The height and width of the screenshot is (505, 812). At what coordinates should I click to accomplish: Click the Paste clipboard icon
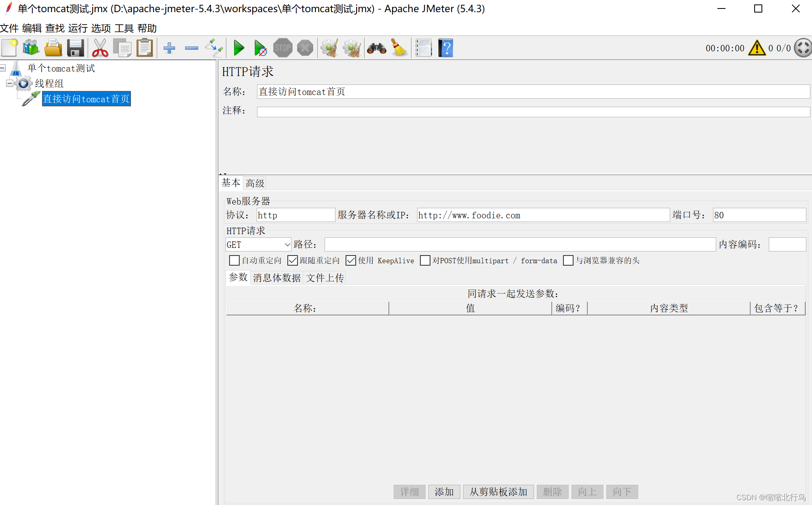[x=144, y=48]
